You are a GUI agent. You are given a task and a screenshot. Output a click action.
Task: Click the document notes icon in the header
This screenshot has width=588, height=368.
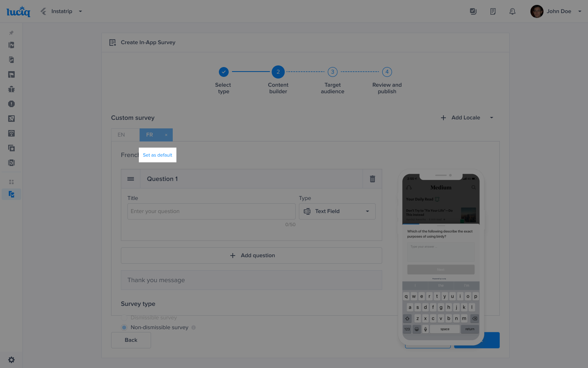click(x=493, y=11)
